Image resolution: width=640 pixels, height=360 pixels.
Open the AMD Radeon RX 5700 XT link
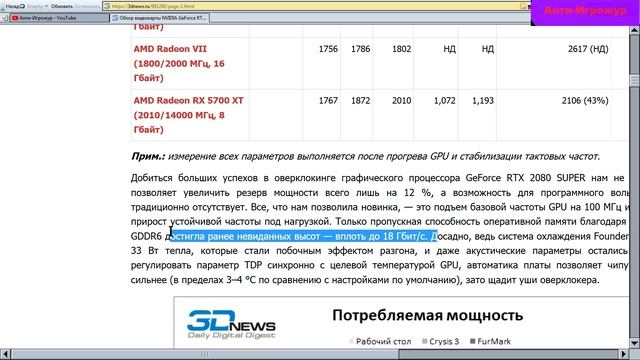coord(189,115)
